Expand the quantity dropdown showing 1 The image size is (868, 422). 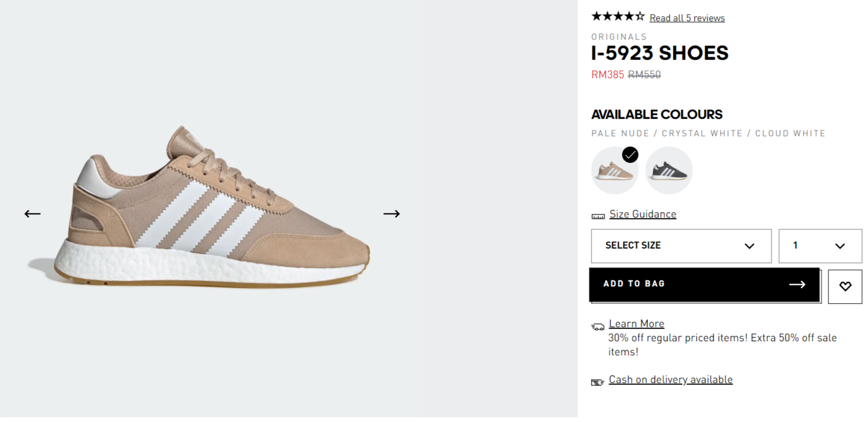pos(820,246)
